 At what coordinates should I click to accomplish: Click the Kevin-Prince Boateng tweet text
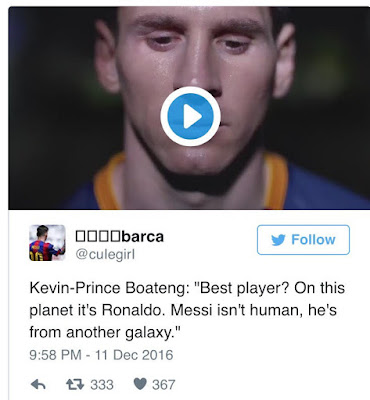point(187,310)
